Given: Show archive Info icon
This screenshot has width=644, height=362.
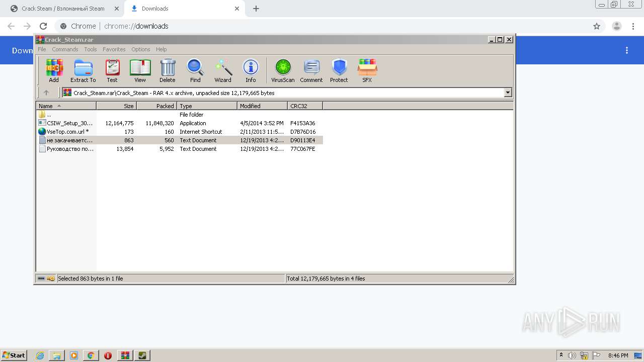Looking at the screenshot, I should (x=251, y=70).
